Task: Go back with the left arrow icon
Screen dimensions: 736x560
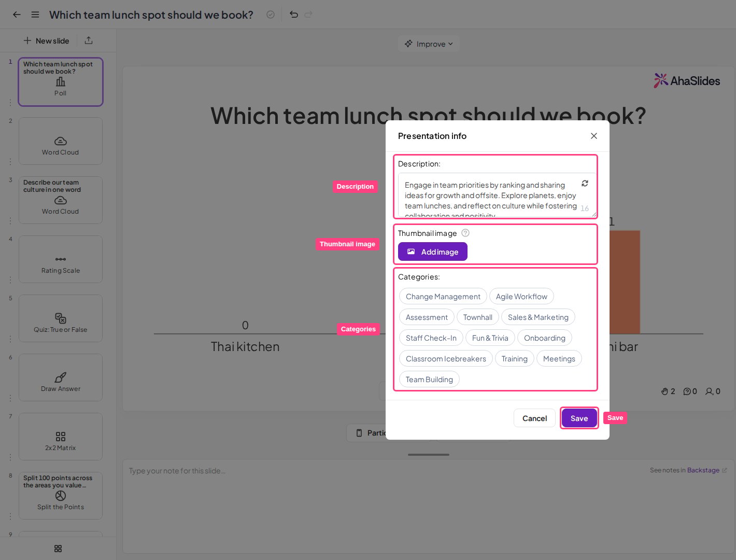Action: 17,15
